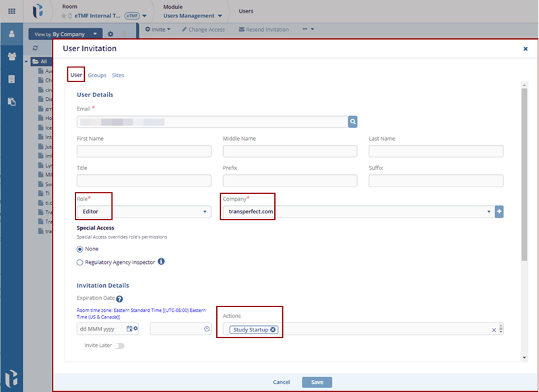
Task: Click the email search magnifier icon
Action: tap(352, 122)
